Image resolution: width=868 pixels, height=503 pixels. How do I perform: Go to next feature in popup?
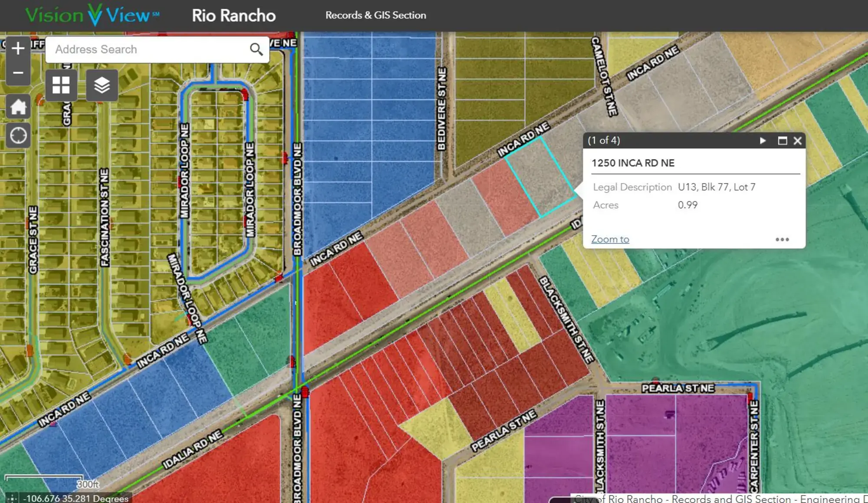(x=763, y=141)
